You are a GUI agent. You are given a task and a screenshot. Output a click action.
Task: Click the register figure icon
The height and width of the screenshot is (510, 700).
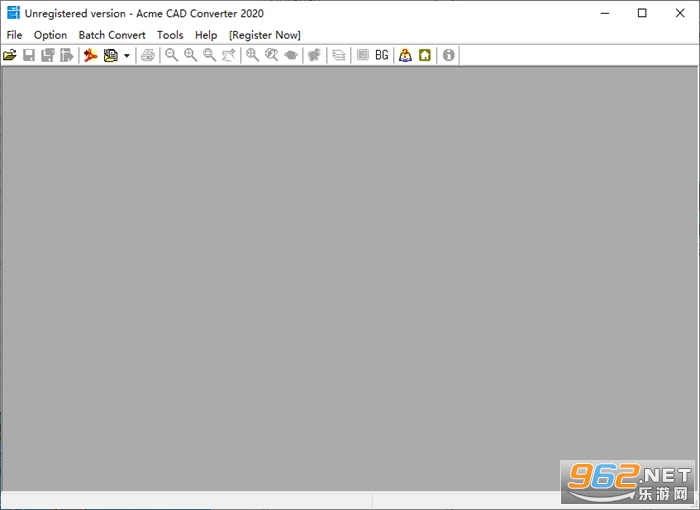click(x=405, y=55)
